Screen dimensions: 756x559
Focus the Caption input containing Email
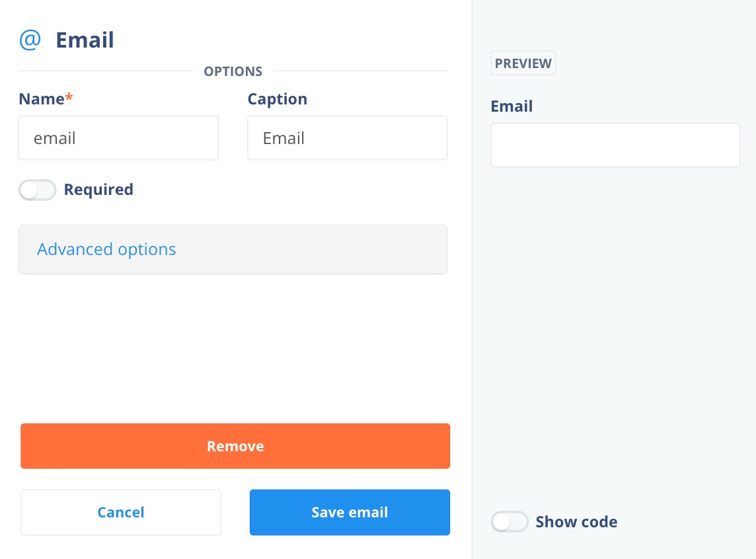tap(347, 138)
